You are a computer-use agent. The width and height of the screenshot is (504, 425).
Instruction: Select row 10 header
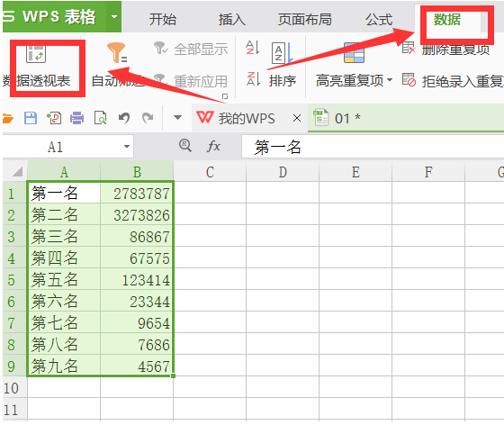point(14,387)
